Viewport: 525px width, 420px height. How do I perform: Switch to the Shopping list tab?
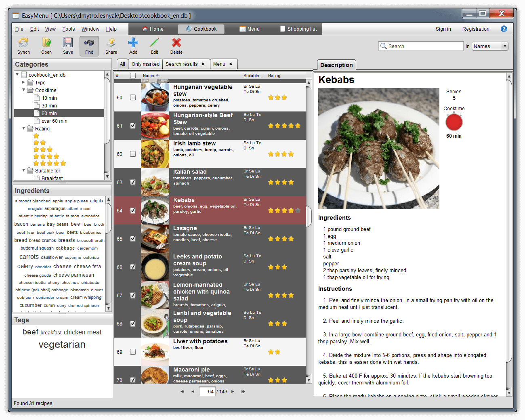click(x=298, y=29)
